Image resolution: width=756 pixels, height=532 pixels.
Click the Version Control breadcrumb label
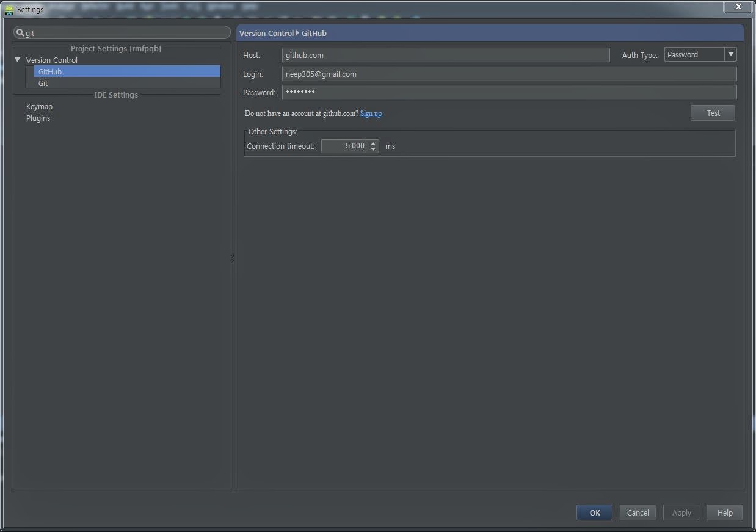[x=266, y=33]
